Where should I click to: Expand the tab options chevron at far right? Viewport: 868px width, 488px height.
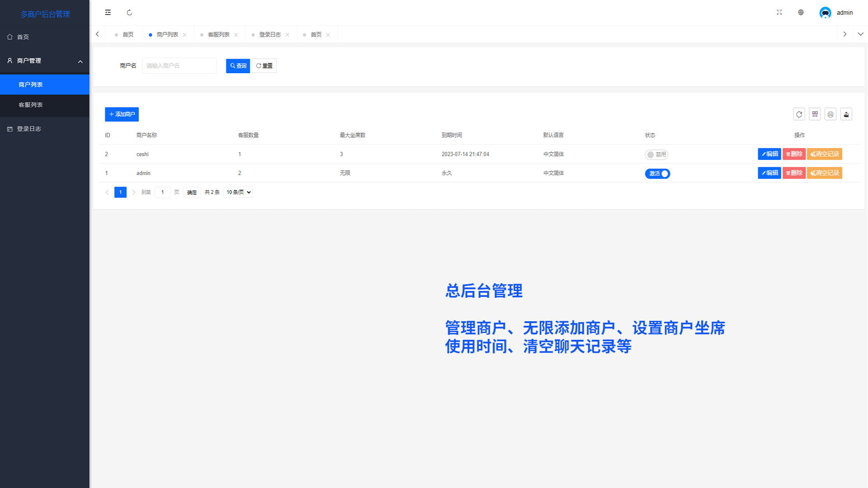(x=860, y=34)
